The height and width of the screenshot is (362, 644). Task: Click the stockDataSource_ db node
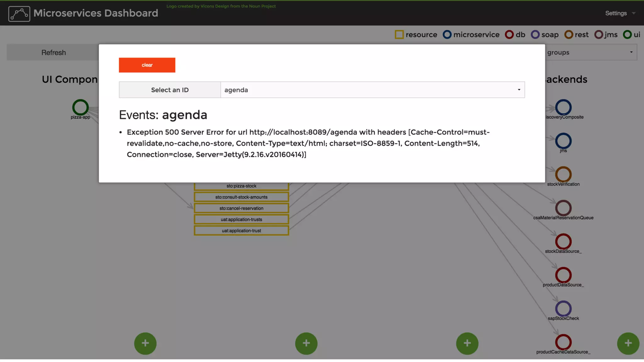point(563,241)
